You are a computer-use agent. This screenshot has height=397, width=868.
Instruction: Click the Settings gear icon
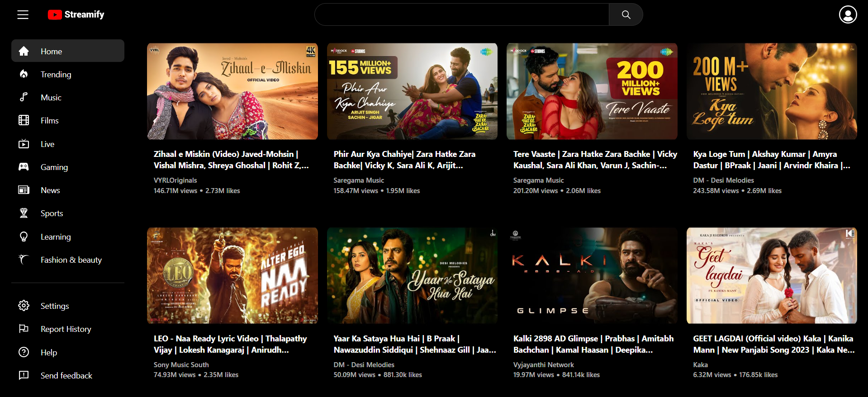24,306
